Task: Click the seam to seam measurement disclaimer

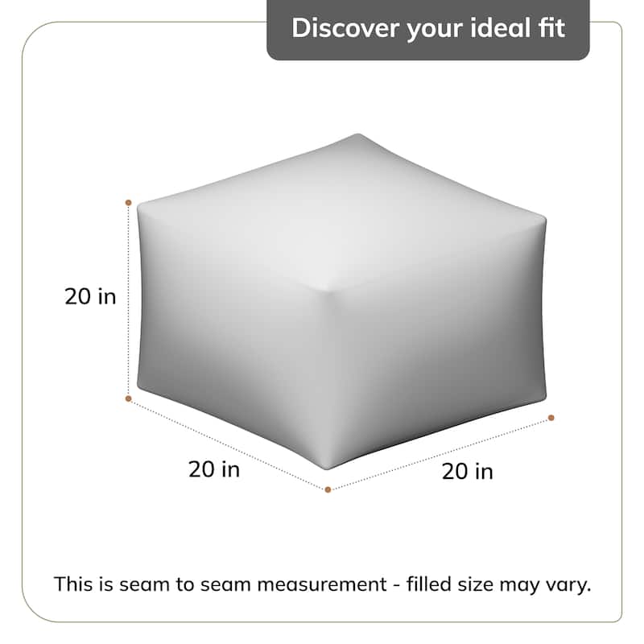Action: [x=322, y=584]
